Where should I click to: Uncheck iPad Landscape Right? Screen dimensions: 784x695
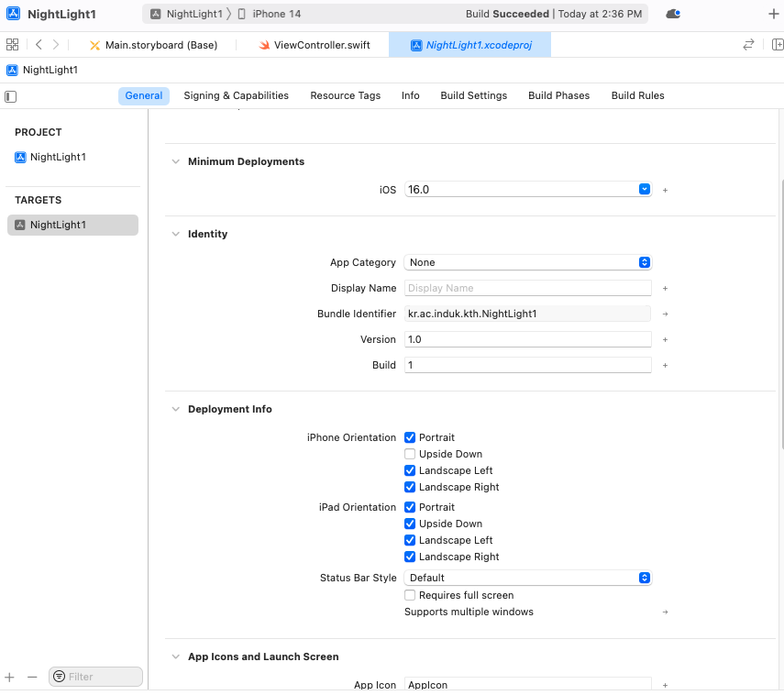point(410,557)
